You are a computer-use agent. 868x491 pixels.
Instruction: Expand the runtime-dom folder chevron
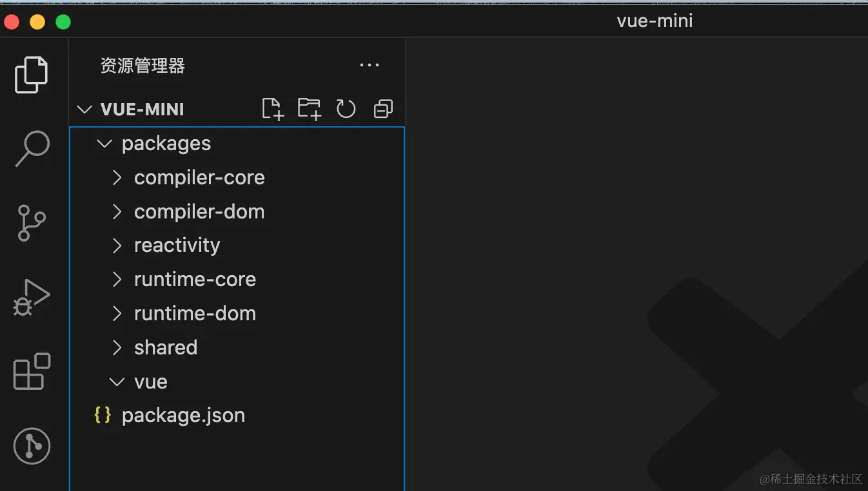tap(117, 314)
